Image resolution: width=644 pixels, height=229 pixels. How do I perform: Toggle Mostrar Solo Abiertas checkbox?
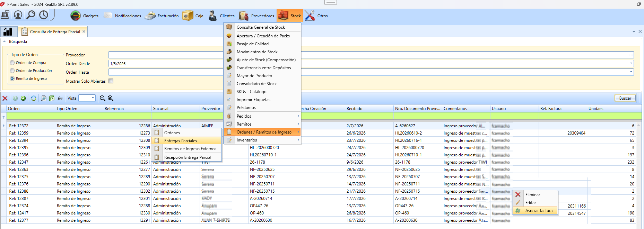tap(111, 81)
